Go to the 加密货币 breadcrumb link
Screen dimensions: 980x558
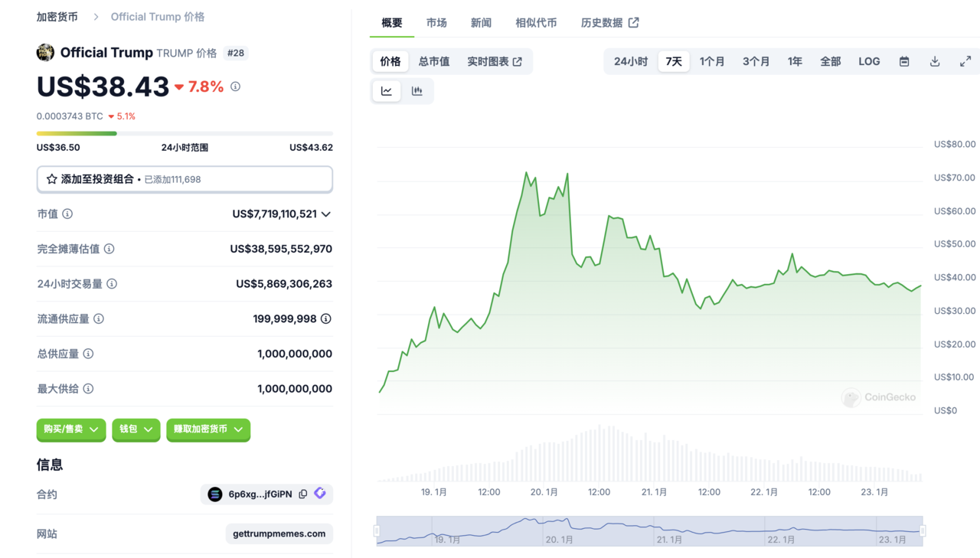57,17
